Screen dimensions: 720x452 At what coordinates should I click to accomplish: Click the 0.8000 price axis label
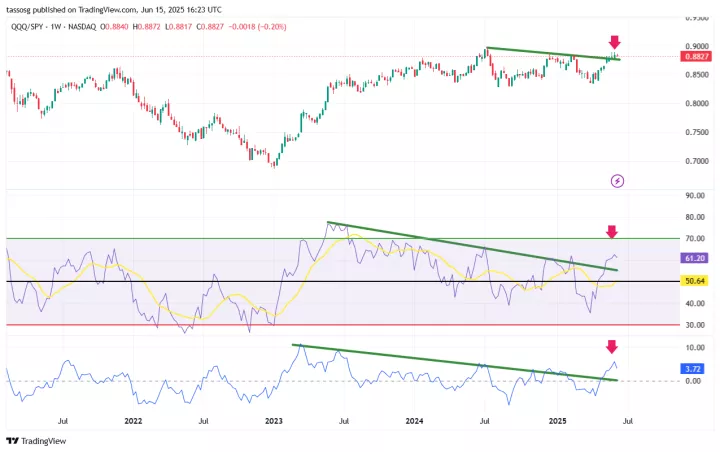[x=697, y=103]
